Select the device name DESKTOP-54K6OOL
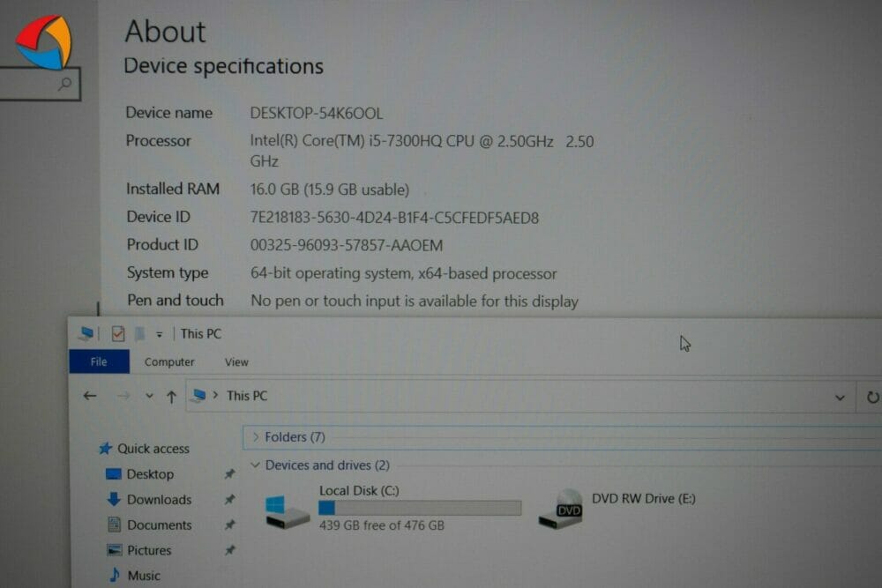Viewport: 882px width, 588px height. click(x=316, y=113)
